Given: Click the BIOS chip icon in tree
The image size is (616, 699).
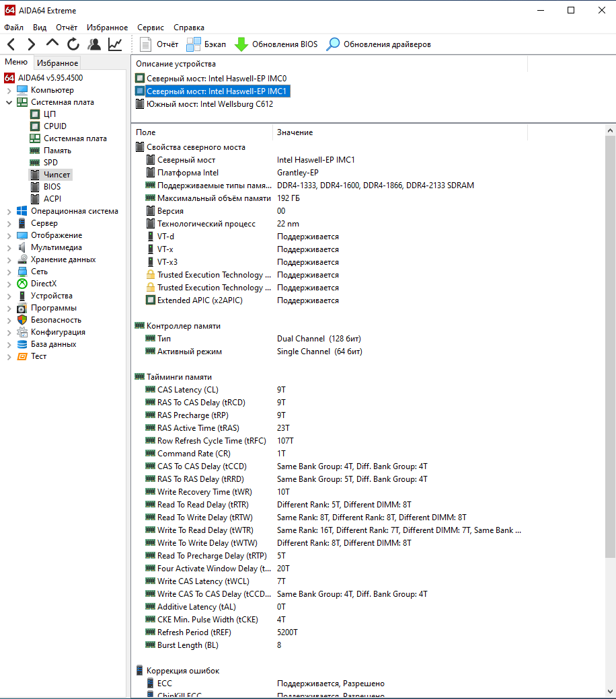Looking at the screenshot, I should pyautogui.click(x=35, y=186).
